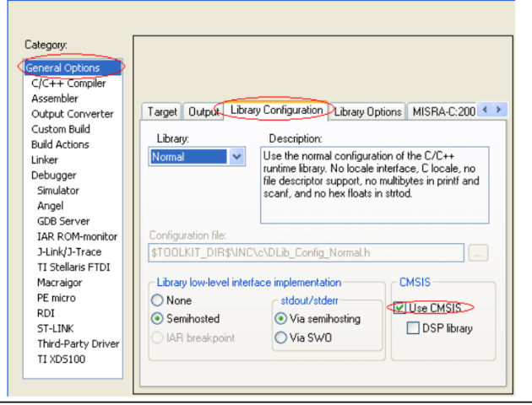This screenshot has height=405, width=532.
Task: Switch to the Target tab
Action: (162, 111)
